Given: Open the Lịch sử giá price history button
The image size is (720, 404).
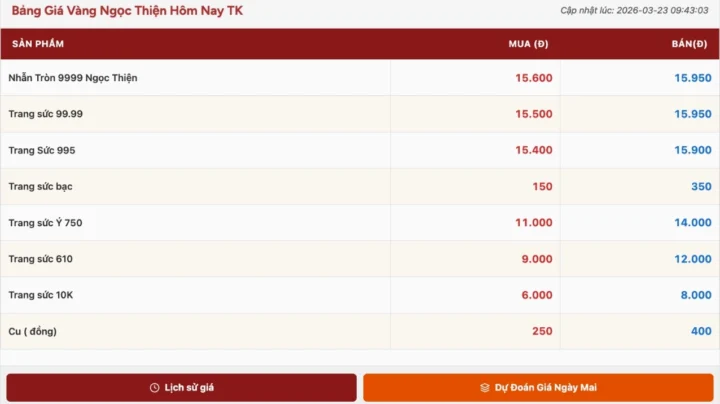Looking at the screenshot, I should pyautogui.click(x=181, y=387).
